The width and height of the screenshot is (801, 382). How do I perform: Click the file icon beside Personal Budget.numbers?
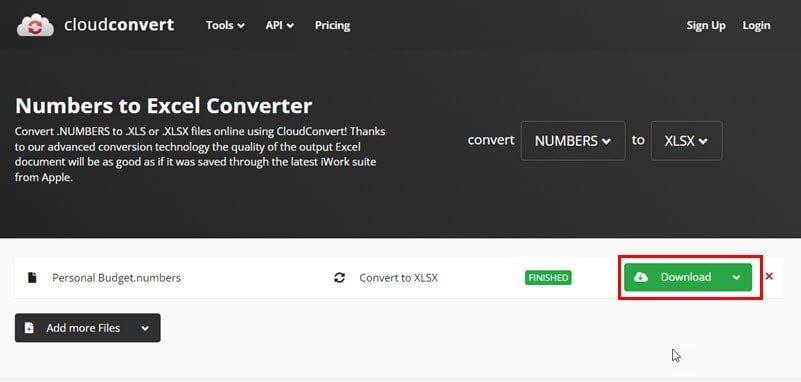(x=32, y=278)
